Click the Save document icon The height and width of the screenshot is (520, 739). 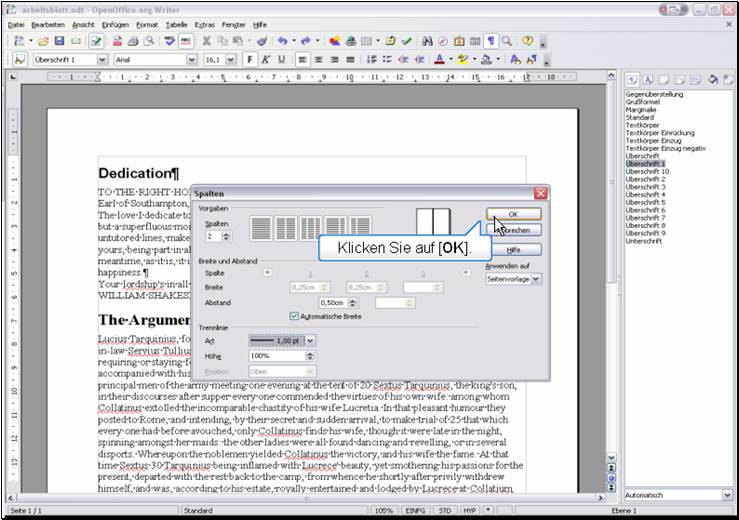tap(60, 41)
